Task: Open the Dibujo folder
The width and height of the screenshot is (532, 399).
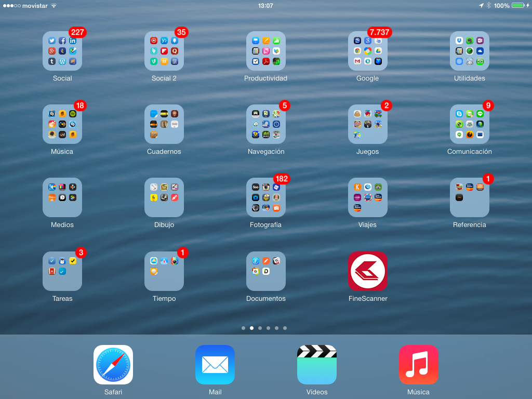Action: coord(164,197)
